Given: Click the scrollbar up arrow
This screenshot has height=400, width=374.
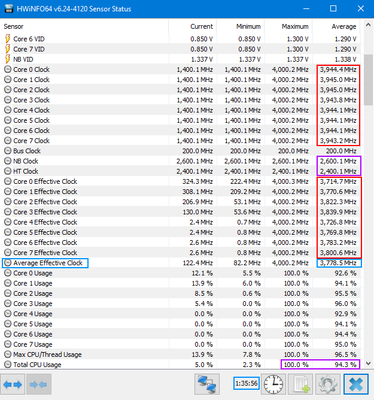Looking at the screenshot, I should (368, 25).
